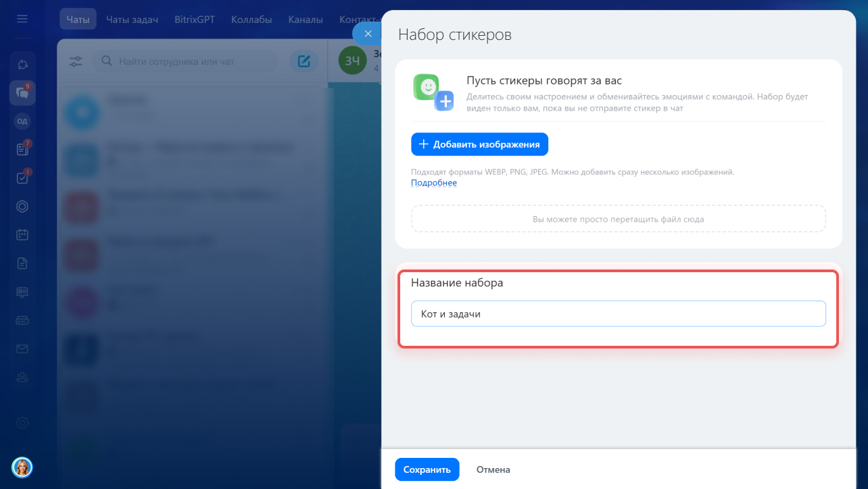Viewport: 868px width, 489px height.
Task: Open the Подробнее link
Action: click(434, 183)
